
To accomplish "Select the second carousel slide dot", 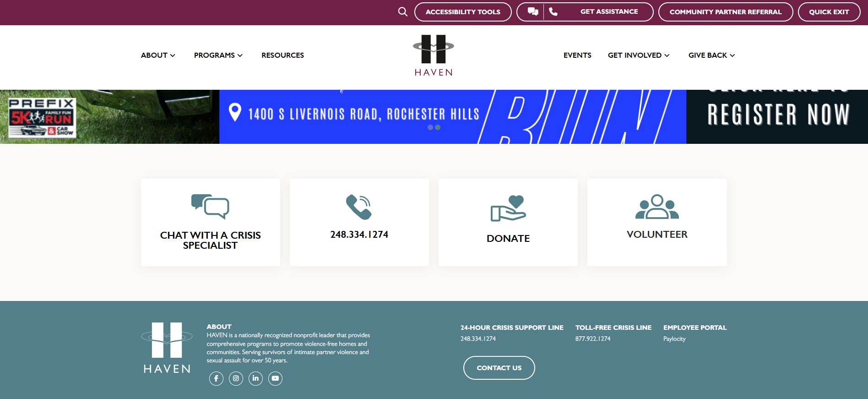I will (x=438, y=127).
